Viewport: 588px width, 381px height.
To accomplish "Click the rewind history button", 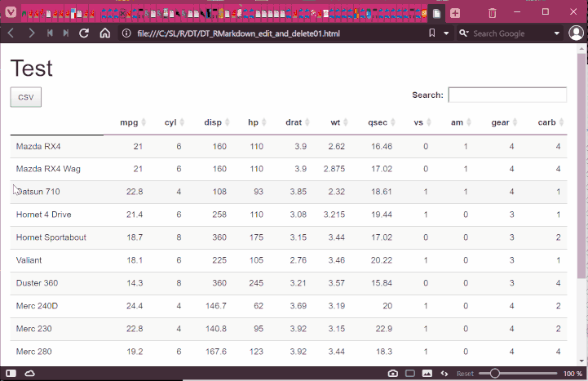I will point(50,33).
